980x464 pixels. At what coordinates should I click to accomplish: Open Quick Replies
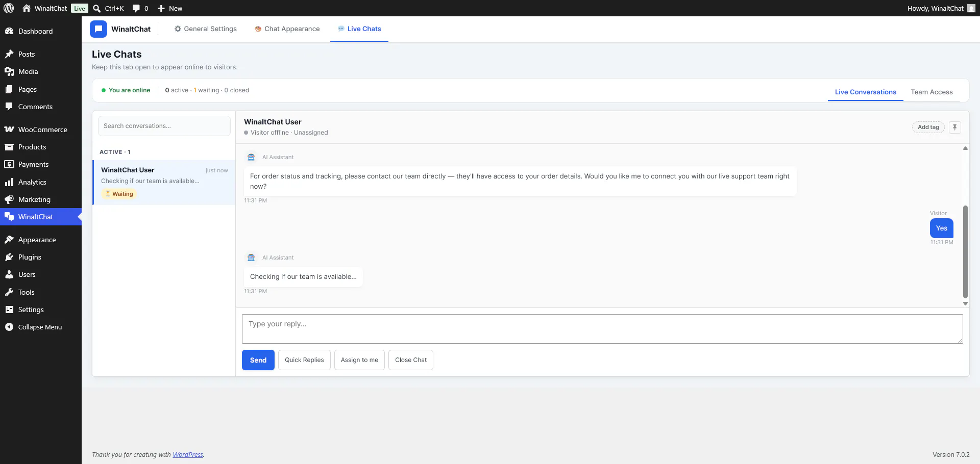[x=304, y=360]
